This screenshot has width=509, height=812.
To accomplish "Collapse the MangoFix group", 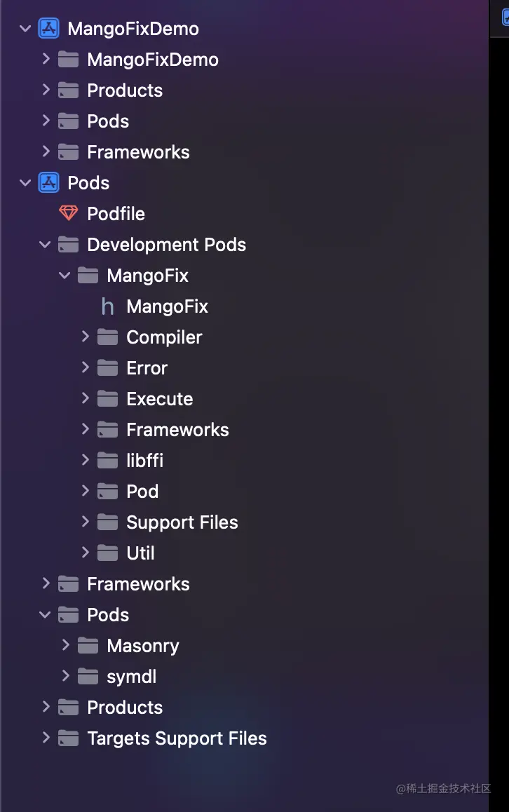I will pos(65,275).
